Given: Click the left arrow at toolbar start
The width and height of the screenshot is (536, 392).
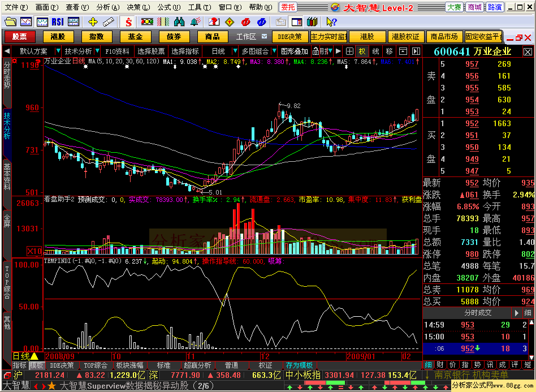Looking at the screenshot, I should [x=7, y=51].
